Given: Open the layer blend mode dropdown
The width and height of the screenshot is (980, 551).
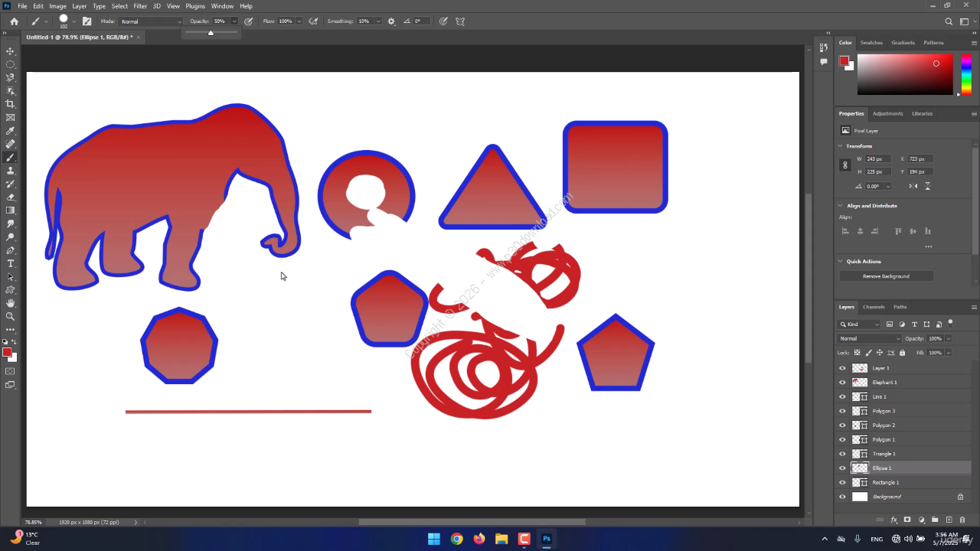Looking at the screenshot, I should click(x=870, y=338).
